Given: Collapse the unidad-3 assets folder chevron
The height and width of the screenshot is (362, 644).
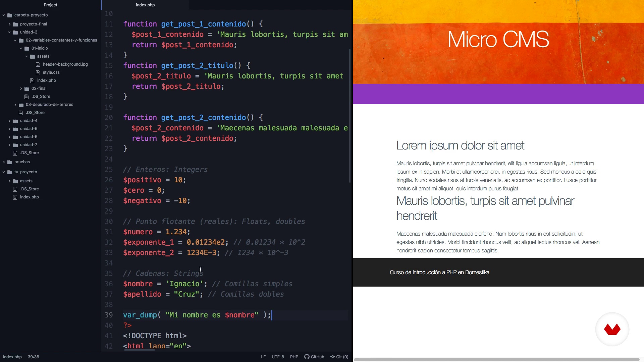Looking at the screenshot, I should point(26,56).
